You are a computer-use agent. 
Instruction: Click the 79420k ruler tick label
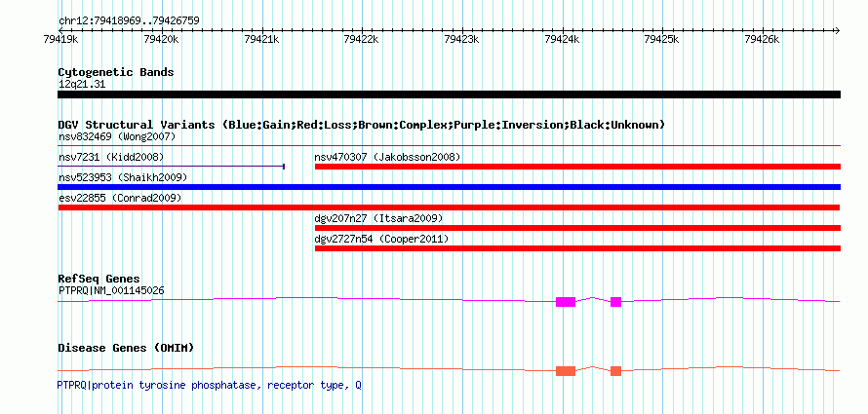pos(161,39)
